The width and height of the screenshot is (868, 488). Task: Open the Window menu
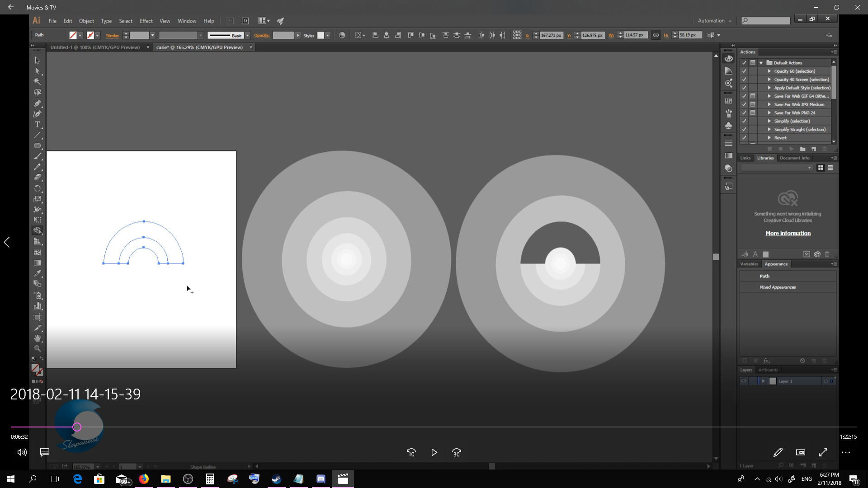(187, 21)
